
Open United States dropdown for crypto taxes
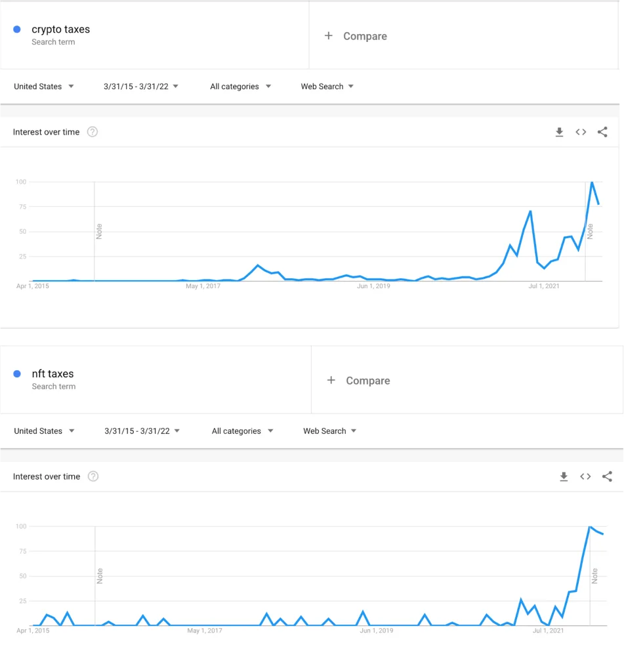click(44, 87)
